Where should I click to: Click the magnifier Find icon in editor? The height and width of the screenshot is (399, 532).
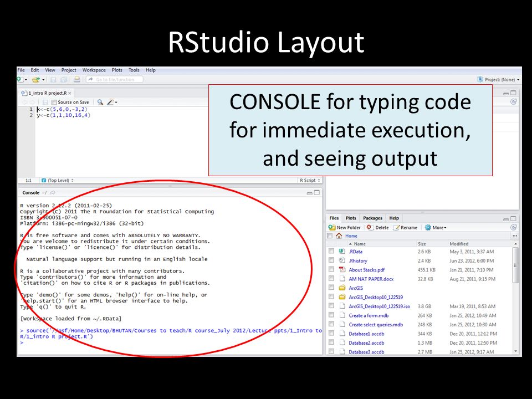pyautogui.click(x=100, y=102)
